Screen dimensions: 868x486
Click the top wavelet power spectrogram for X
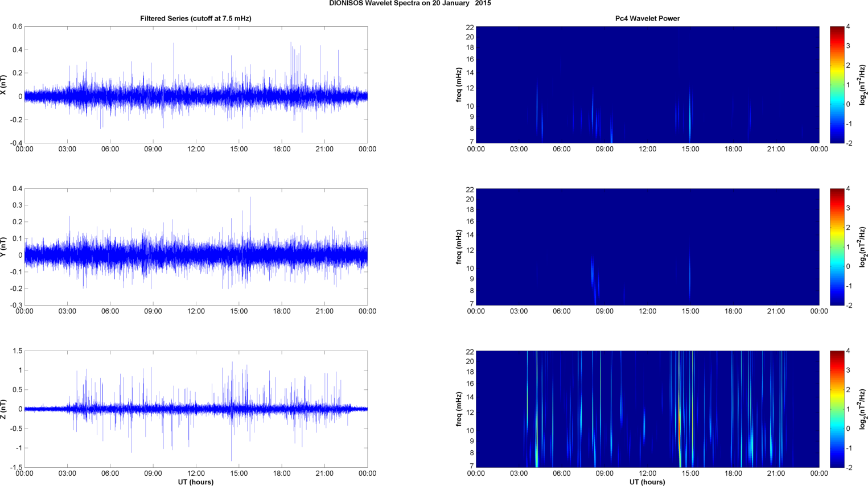(647, 85)
